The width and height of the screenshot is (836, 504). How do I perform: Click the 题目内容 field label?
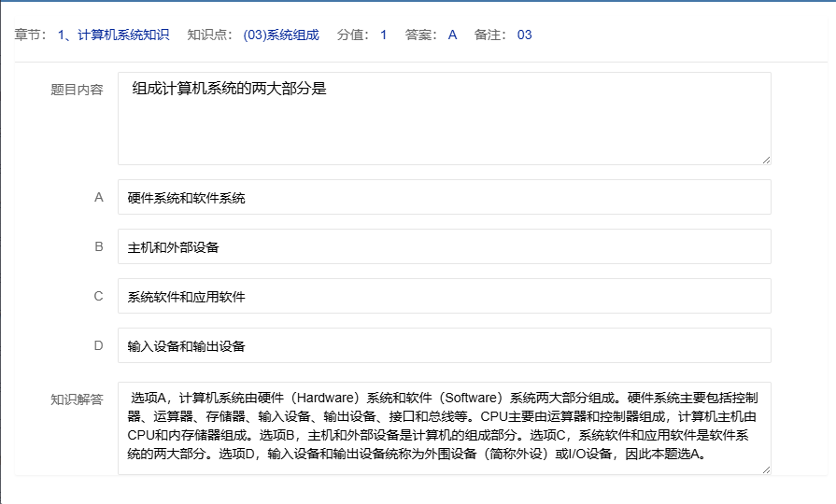77,91
